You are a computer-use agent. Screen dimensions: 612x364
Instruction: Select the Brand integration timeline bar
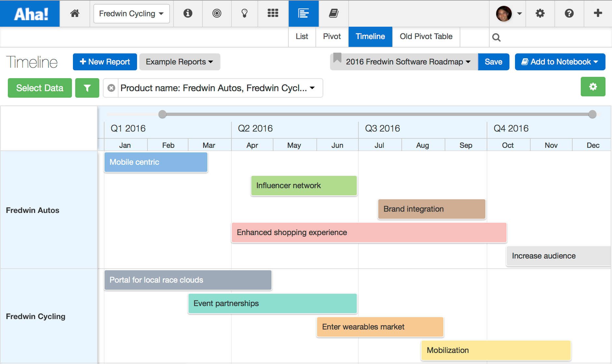(x=432, y=209)
